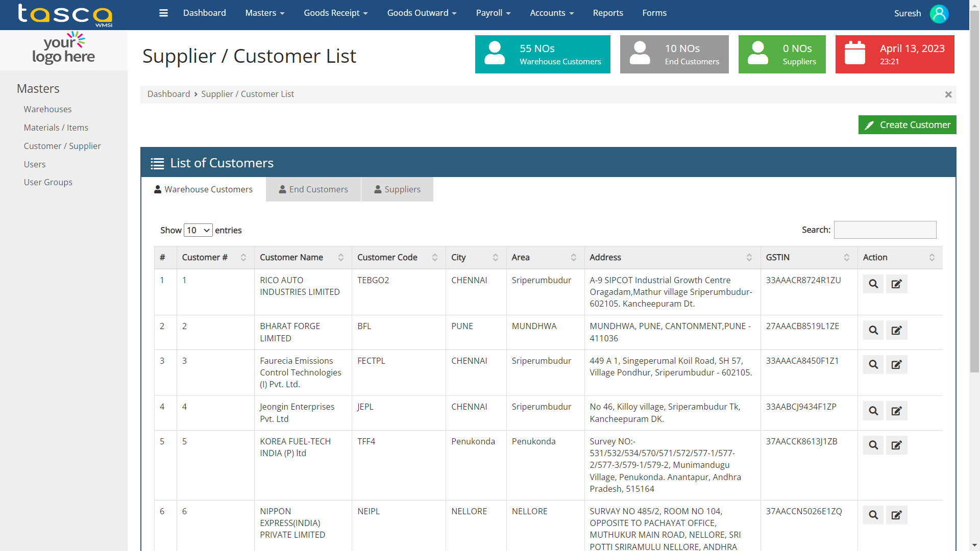Open Materials / Items sidebar link

pyautogui.click(x=56, y=128)
